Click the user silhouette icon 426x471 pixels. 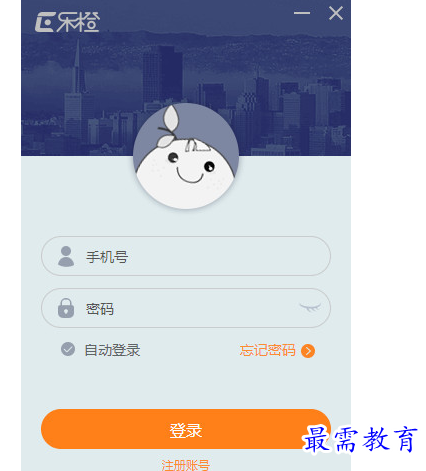[x=66, y=256]
